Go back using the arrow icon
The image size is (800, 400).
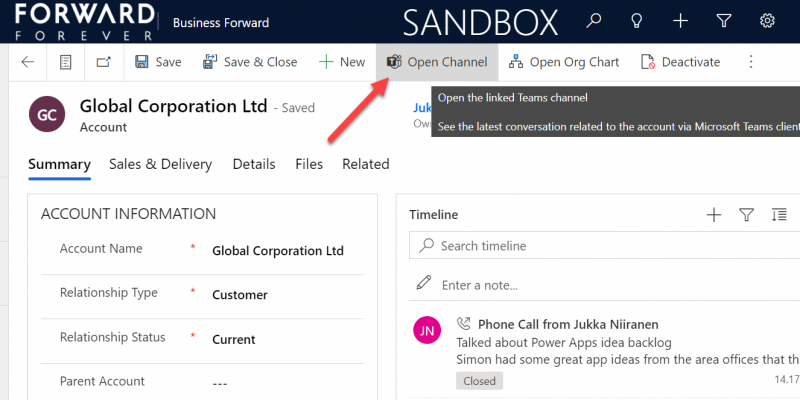coord(28,62)
